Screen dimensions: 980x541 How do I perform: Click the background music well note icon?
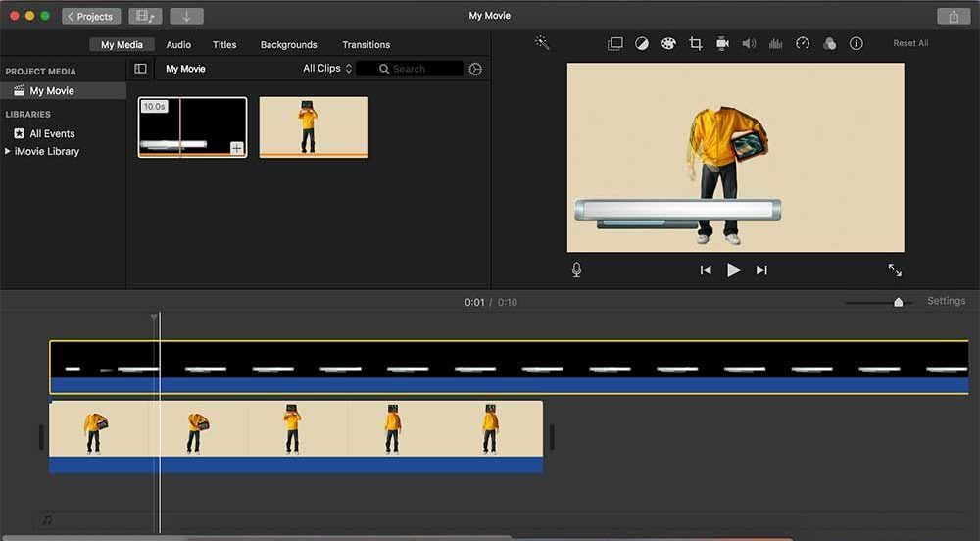(x=47, y=519)
